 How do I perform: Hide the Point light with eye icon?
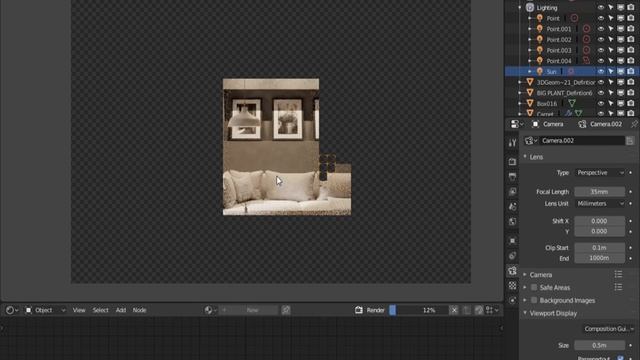[x=601, y=18]
